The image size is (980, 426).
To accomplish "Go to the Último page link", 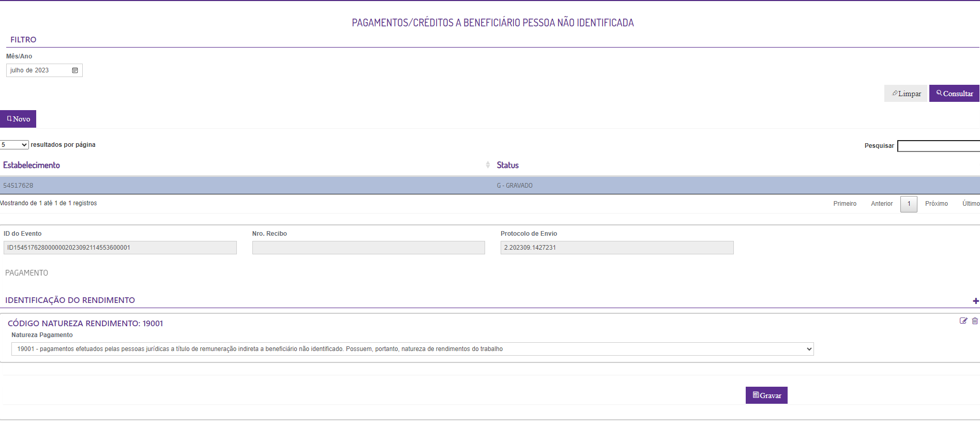I will pos(971,204).
